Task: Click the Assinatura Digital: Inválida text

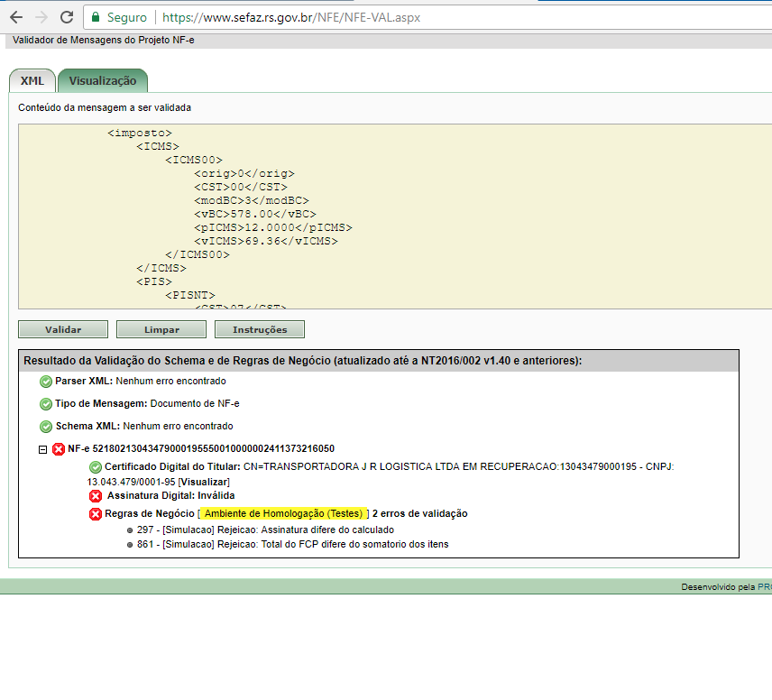Action: (170, 495)
